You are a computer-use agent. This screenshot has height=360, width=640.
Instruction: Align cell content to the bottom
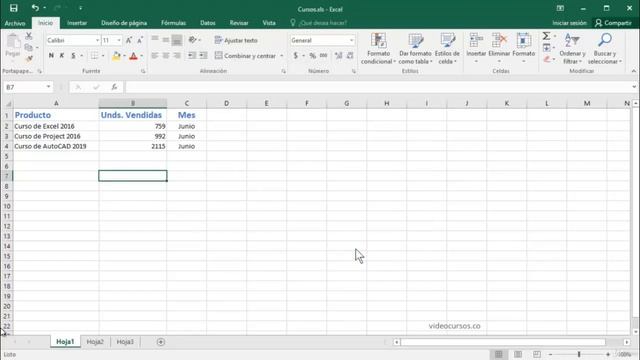click(x=177, y=40)
